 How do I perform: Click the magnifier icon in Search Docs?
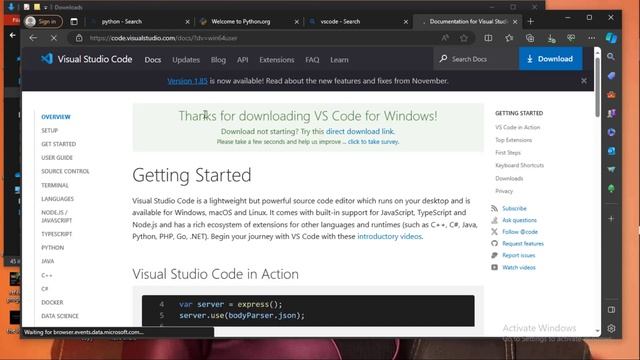[x=443, y=59]
